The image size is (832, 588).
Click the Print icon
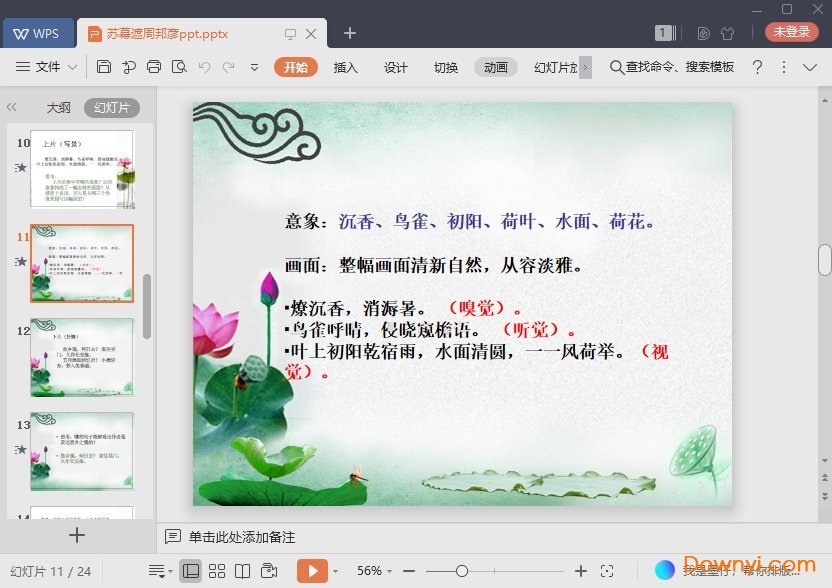(154, 67)
